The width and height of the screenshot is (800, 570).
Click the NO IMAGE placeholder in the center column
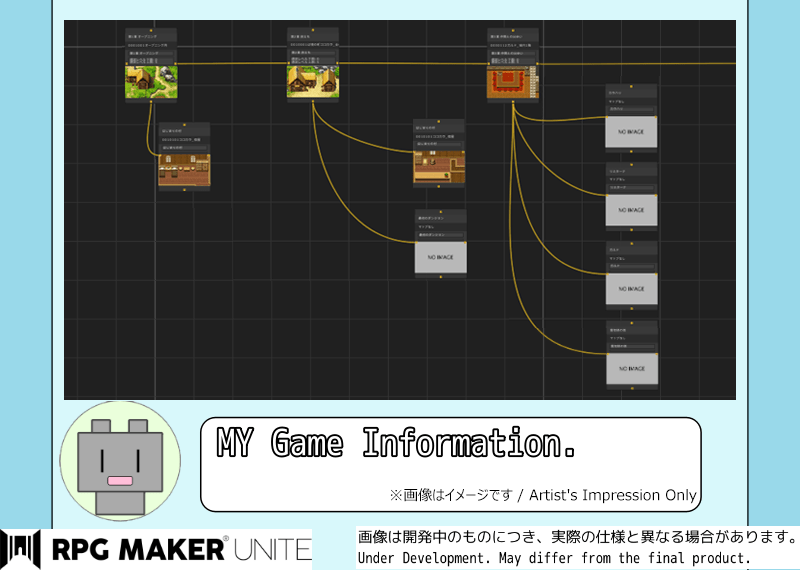tap(440, 257)
